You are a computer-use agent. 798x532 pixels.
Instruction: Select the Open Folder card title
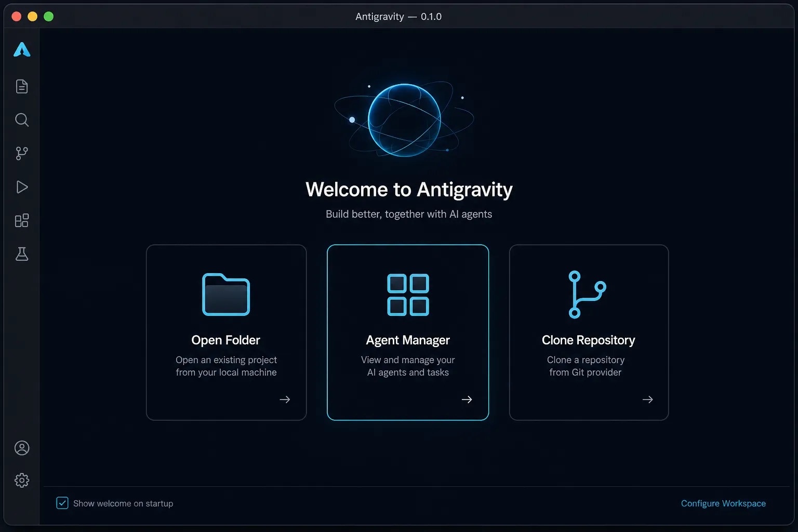coord(225,340)
